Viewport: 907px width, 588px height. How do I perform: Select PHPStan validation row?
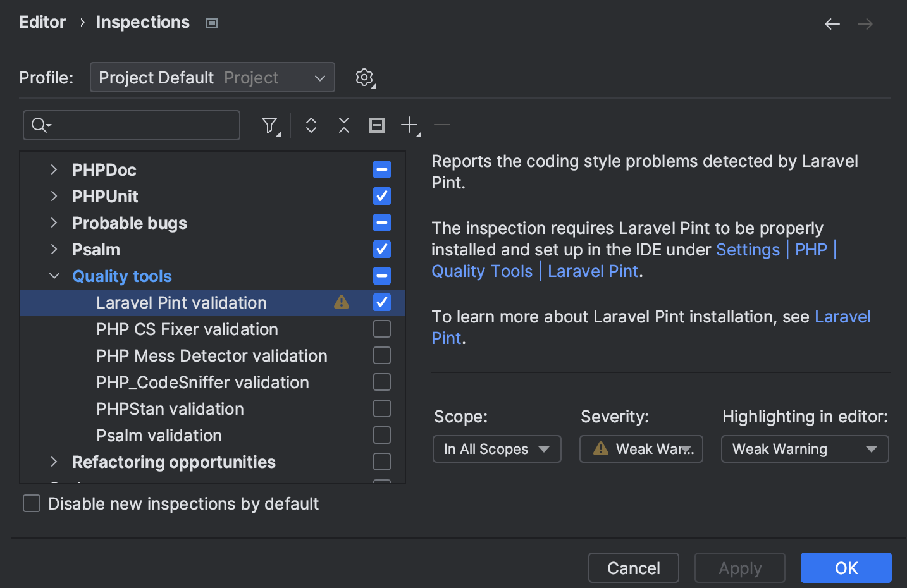(213, 408)
